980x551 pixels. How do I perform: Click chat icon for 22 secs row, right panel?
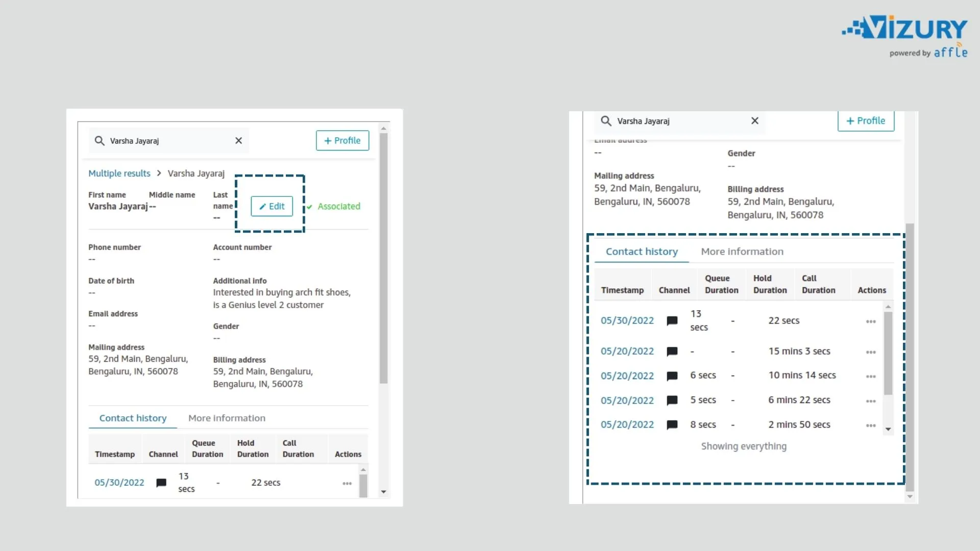[x=672, y=321]
